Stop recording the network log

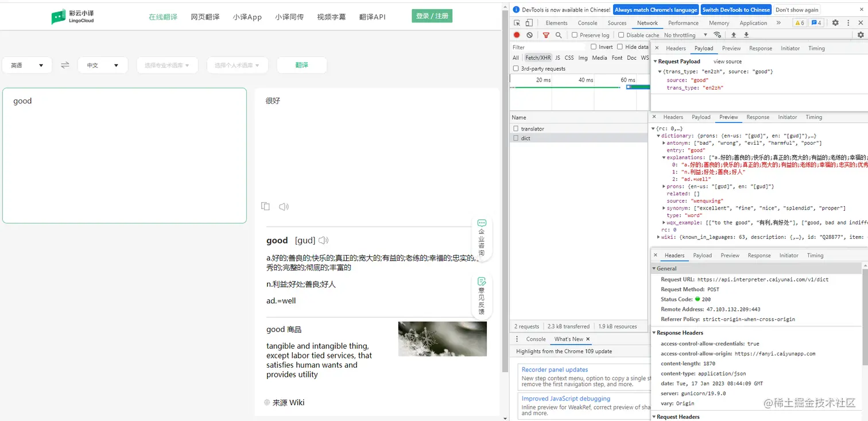tap(517, 35)
